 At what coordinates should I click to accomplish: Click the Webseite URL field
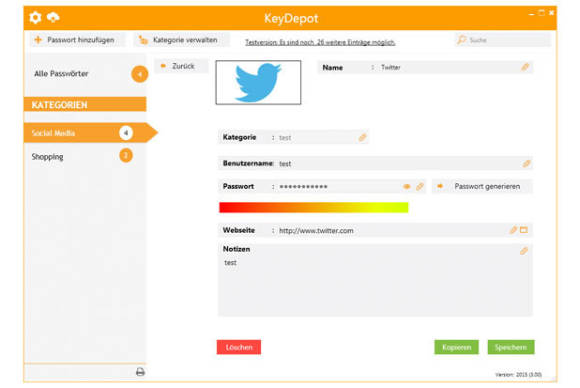point(375,230)
